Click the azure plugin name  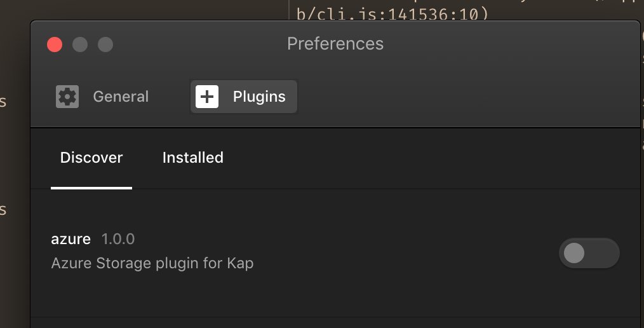[71, 239]
